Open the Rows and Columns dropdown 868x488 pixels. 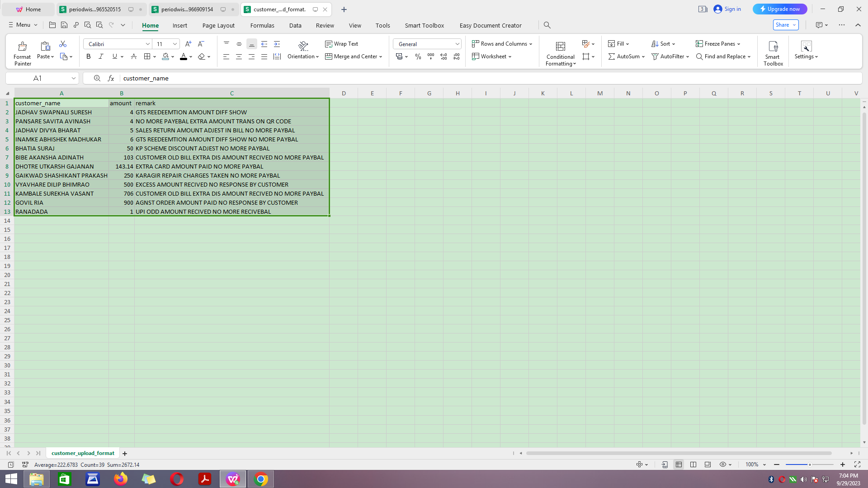502,44
